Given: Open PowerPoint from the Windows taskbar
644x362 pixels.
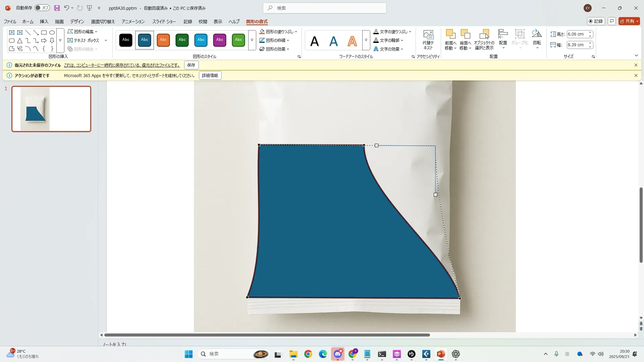Looking at the screenshot, I should click(x=441, y=354).
